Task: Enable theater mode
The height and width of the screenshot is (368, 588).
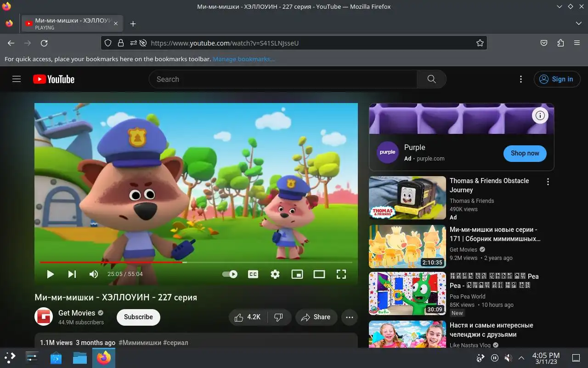Action: pos(319,274)
